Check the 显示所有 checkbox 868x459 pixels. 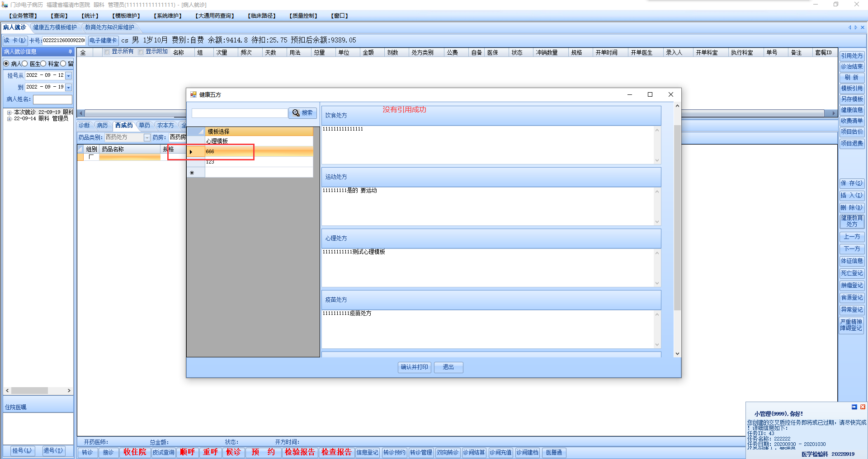click(x=107, y=52)
